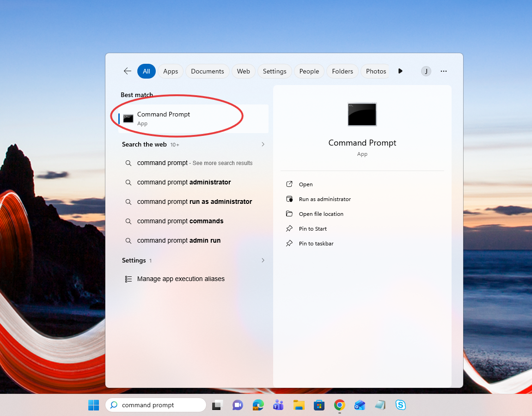Image resolution: width=532 pixels, height=416 pixels.
Task: Click the Windows Start button on taskbar
Action: 93,405
